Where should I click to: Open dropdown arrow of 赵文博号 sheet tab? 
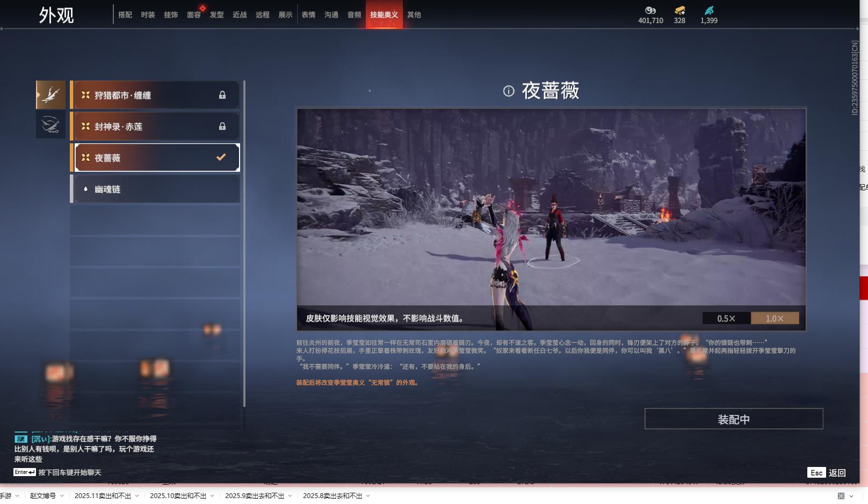pyautogui.click(x=62, y=496)
